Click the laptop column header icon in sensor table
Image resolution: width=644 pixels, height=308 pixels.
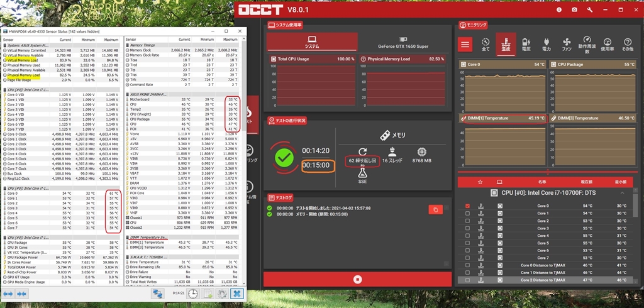coord(499,182)
